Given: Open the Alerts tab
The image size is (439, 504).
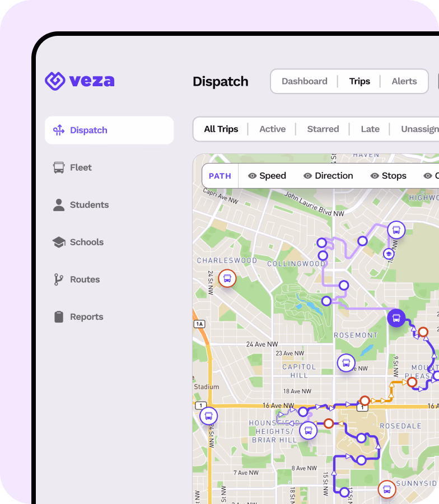Looking at the screenshot, I should point(404,81).
